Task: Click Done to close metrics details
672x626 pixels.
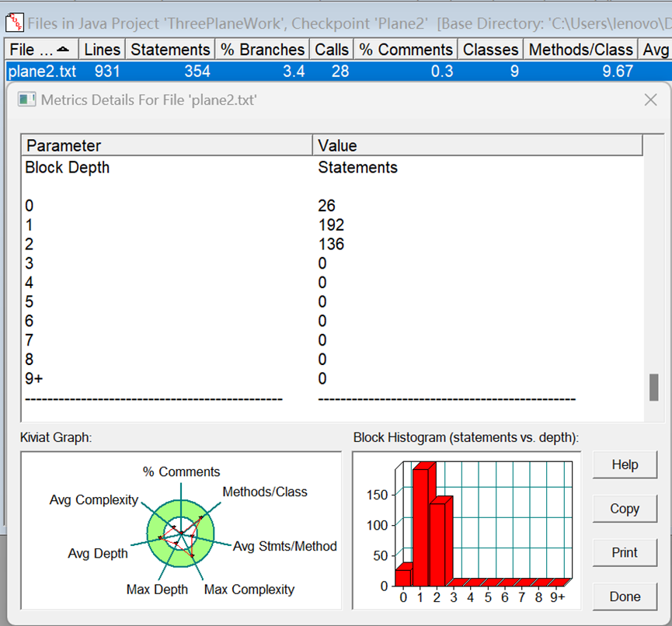Action: [x=625, y=596]
